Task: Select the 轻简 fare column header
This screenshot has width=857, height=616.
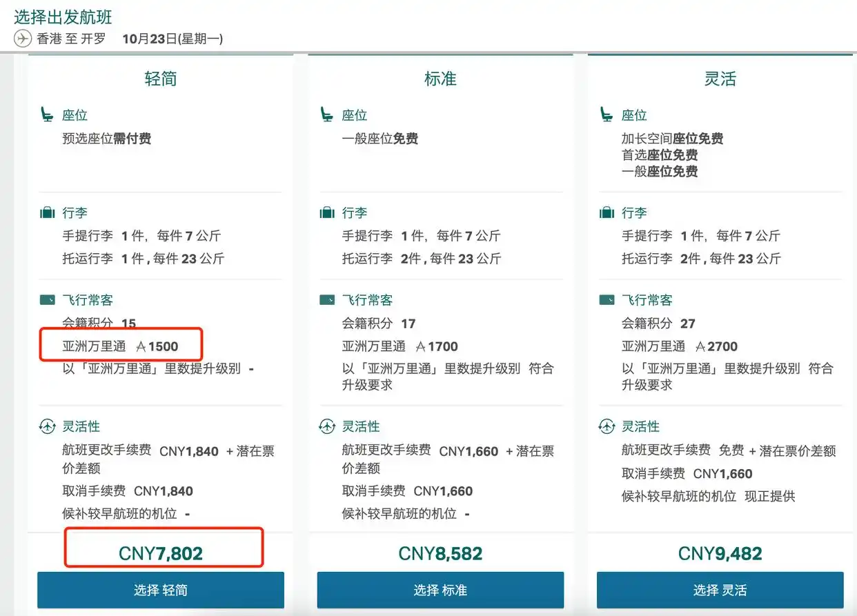Action: pyautogui.click(x=161, y=78)
